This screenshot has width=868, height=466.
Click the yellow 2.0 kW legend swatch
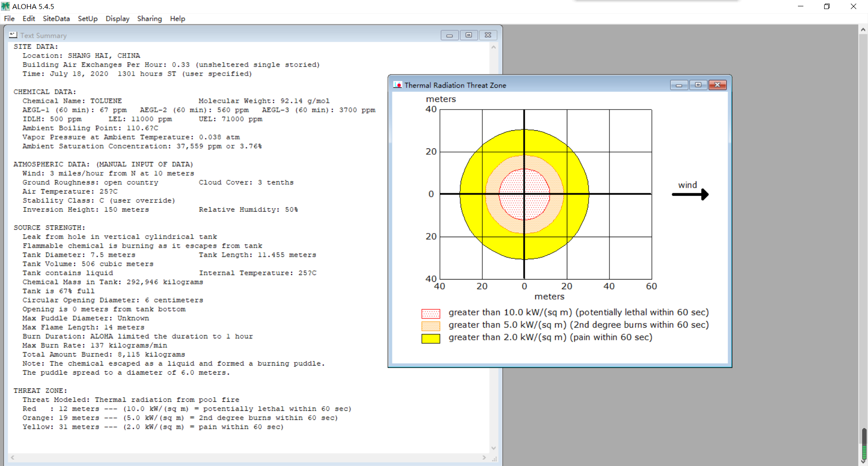coord(430,338)
